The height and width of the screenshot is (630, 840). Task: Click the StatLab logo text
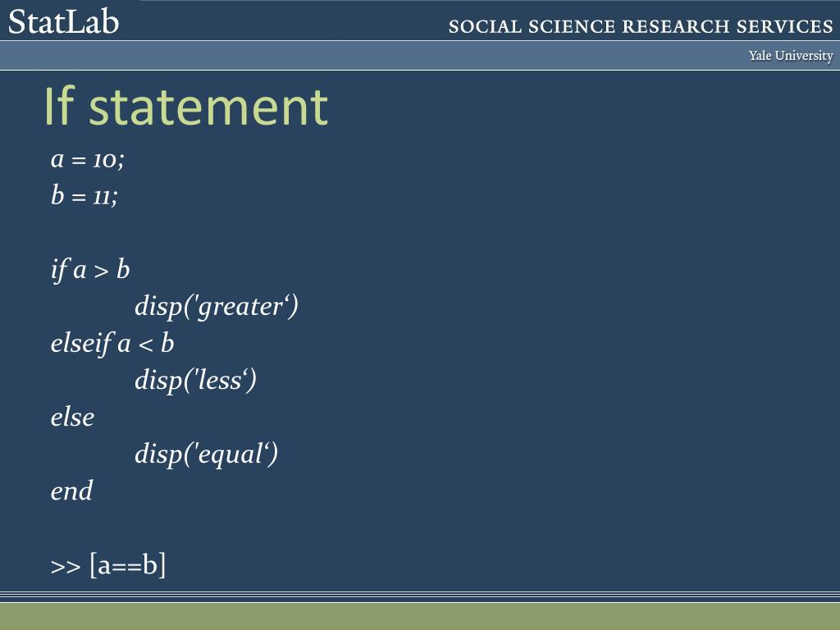63,22
